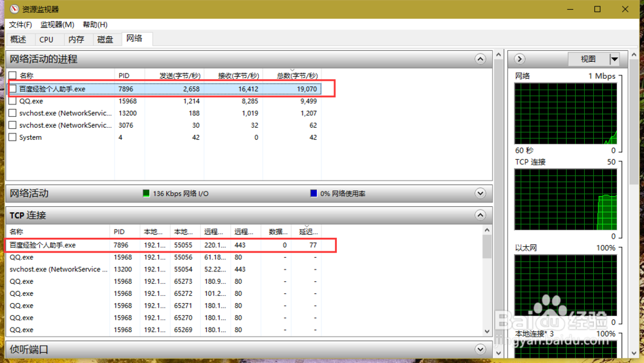Minimize the 资源监视器 window
The width and height of the screenshot is (644, 363).
570,9
